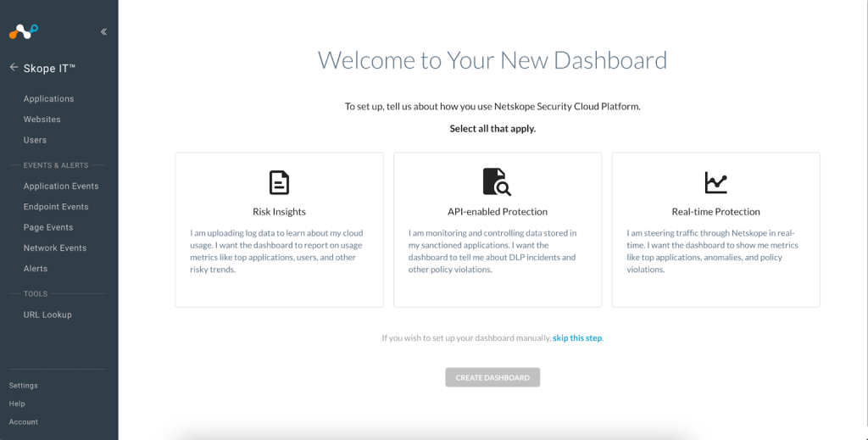Click the Tools section label
868x440 pixels.
36,294
